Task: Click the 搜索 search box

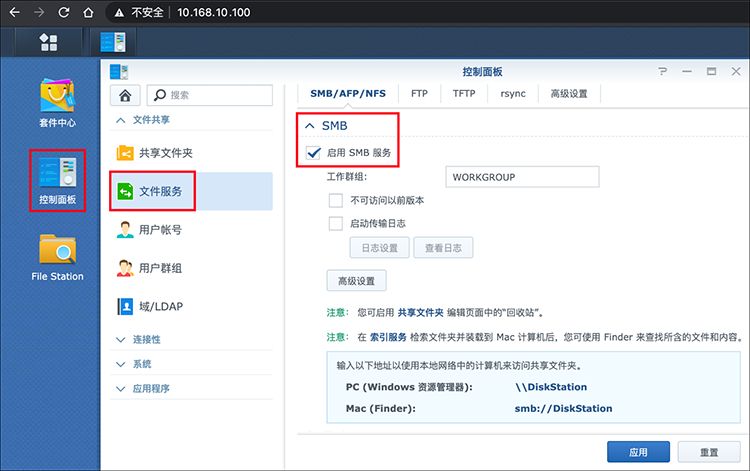Action: pos(210,95)
